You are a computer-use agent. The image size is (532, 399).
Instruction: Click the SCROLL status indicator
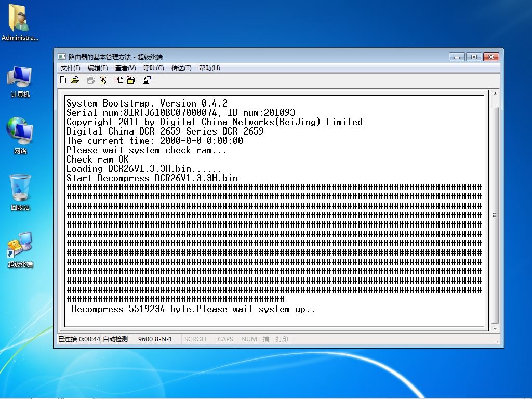[196, 339]
